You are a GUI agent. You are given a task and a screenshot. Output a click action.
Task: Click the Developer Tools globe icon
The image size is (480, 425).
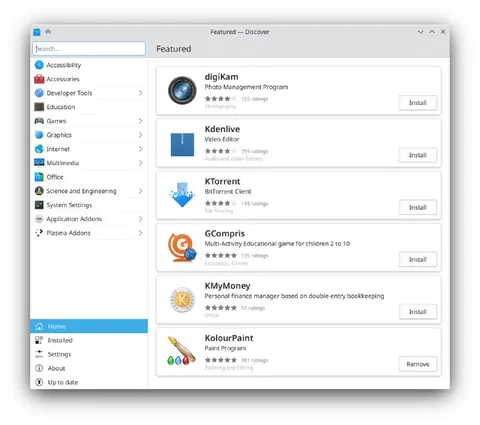(x=39, y=93)
